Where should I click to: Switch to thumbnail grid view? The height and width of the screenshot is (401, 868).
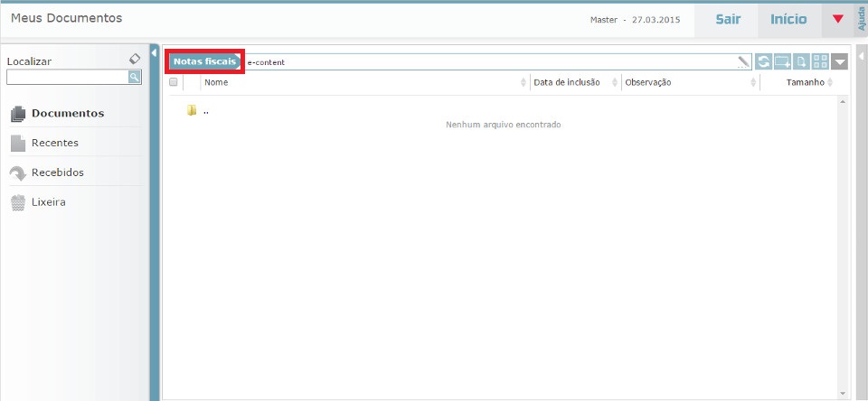pyautogui.click(x=820, y=62)
